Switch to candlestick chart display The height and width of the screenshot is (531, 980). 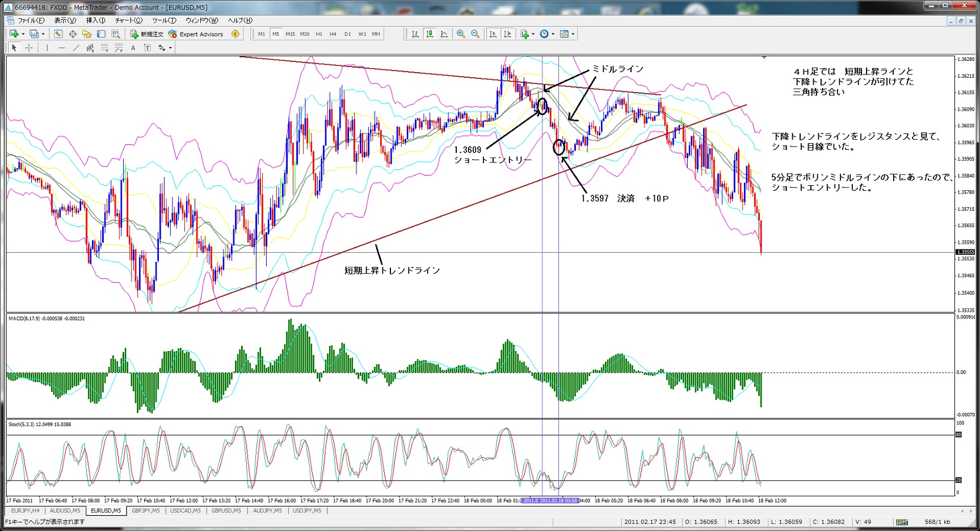430,34
